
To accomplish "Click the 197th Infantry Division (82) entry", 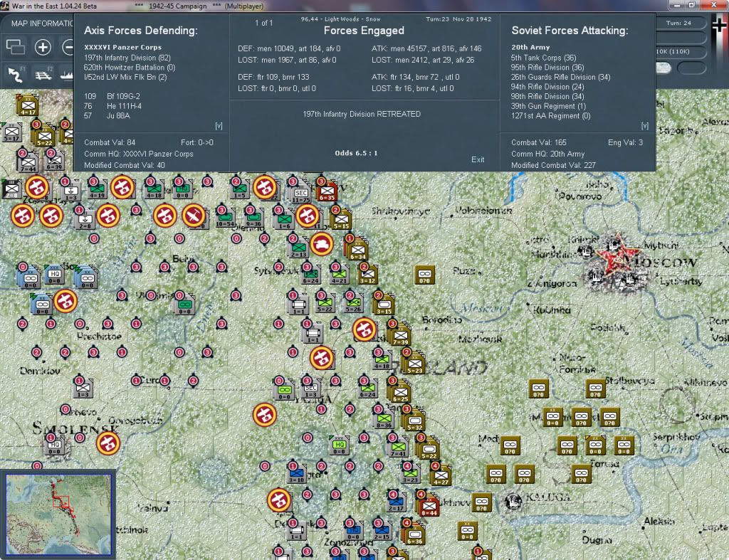I will pyautogui.click(x=127, y=58).
